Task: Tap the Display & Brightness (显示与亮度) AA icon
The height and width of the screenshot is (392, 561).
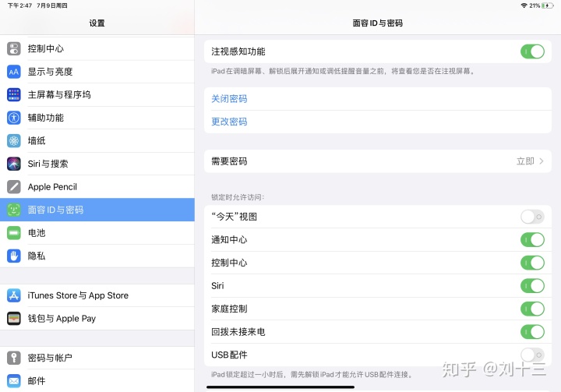Action: (13, 72)
